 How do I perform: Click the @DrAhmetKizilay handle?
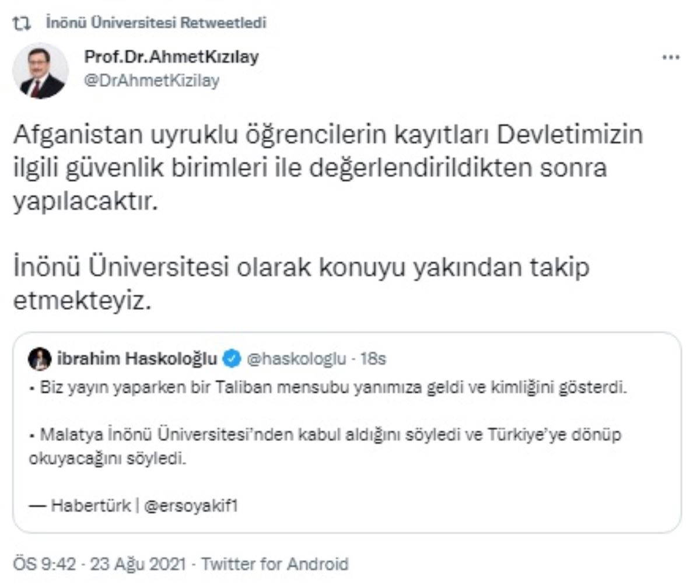(x=152, y=80)
